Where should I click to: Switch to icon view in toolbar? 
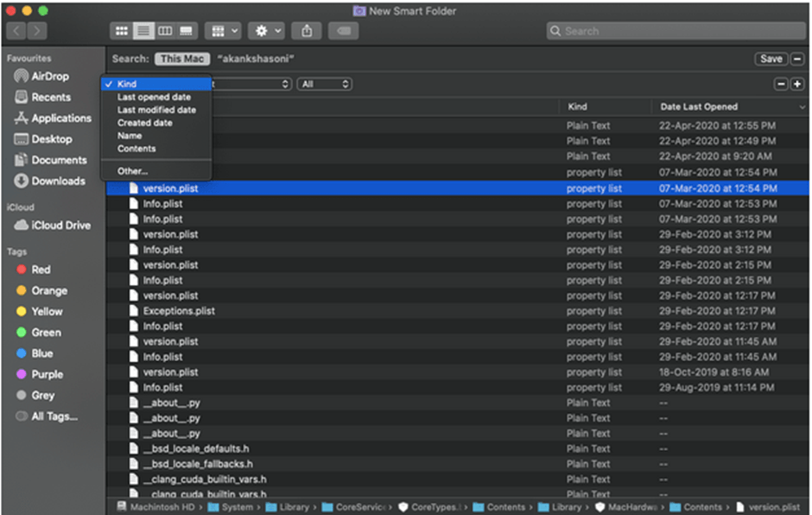click(122, 31)
